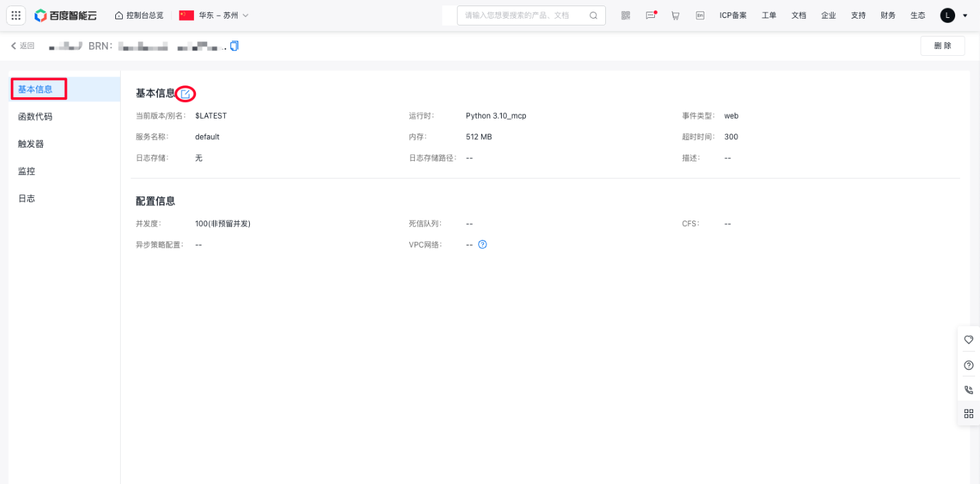
Task: Click the 当前版本/别名 label
Action: click(161, 116)
